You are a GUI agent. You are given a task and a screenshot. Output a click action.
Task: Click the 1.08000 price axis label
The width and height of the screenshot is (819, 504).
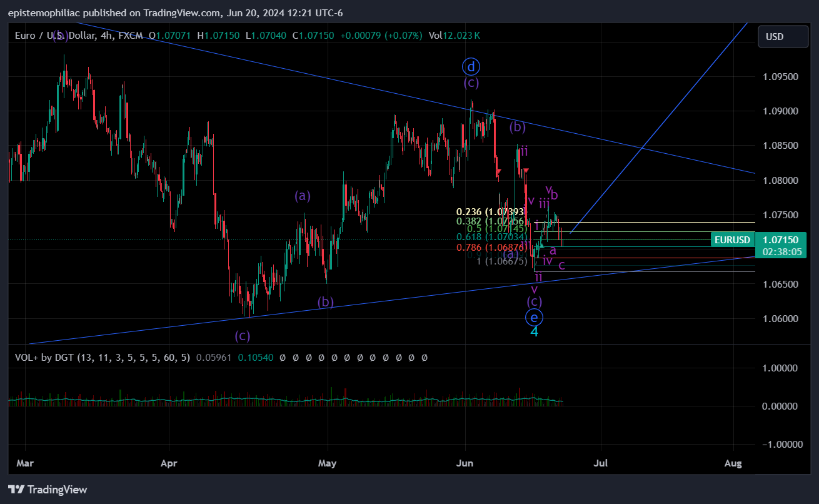(781, 181)
